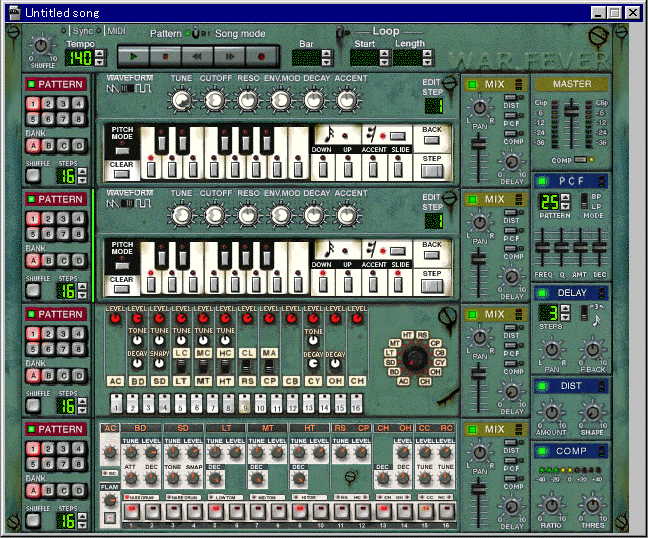Select pattern 6 in second synth
This screenshot has width=648, height=538.
48,234
